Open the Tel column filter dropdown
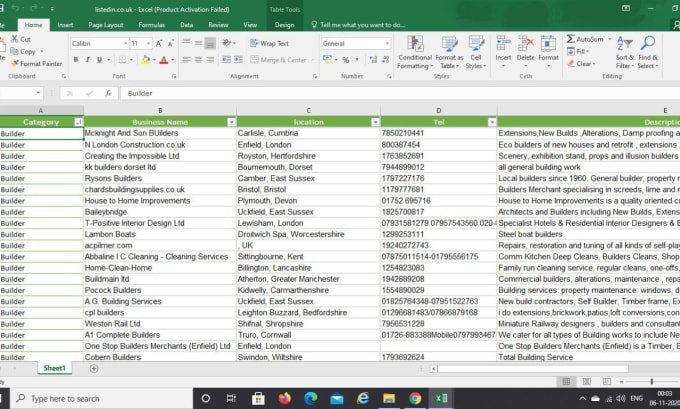The image size is (680, 409). (492, 122)
